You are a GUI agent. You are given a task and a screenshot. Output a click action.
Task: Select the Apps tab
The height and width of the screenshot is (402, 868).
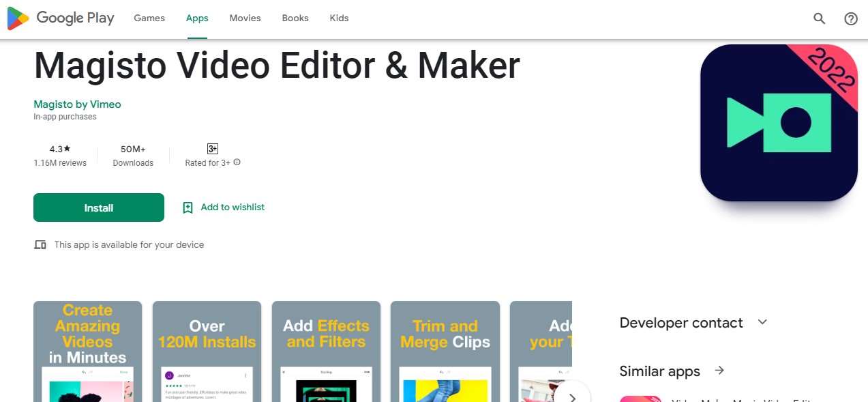pyautogui.click(x=197, y=18)
